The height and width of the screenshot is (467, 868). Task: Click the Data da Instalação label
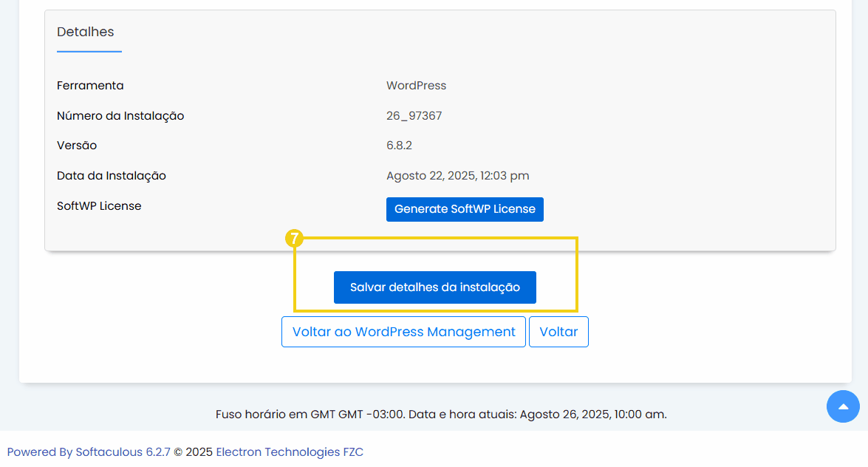[112, 176]
